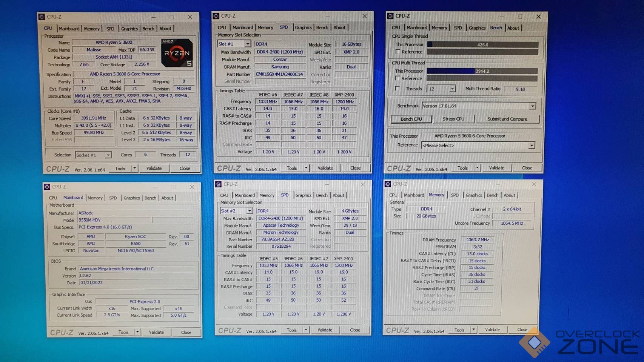644x362 pixels.
Task: Click the Submit and Compare button
Action: coord(507,119)
